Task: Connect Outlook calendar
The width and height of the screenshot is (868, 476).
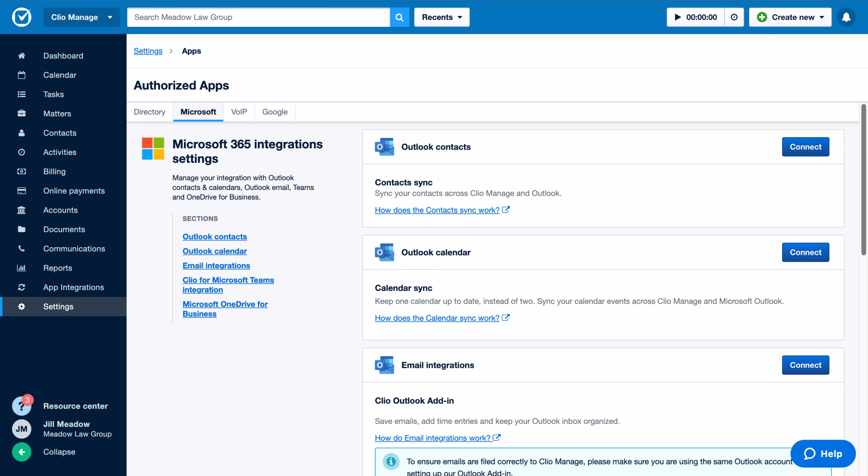Action: point(805,252)
